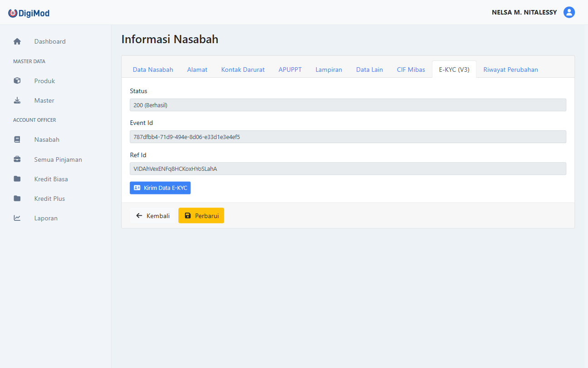Switch to the Data Nasabah tab
Screen dimensions: 588x368
[x=153, y=70]
